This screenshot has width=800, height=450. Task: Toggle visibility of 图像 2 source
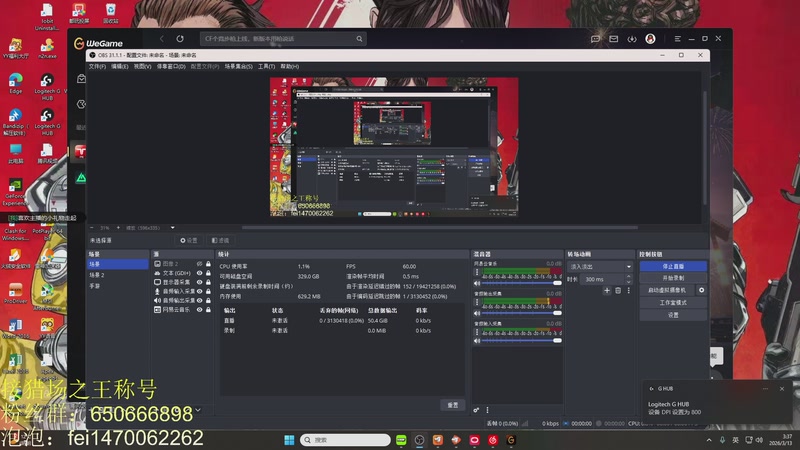199,264
